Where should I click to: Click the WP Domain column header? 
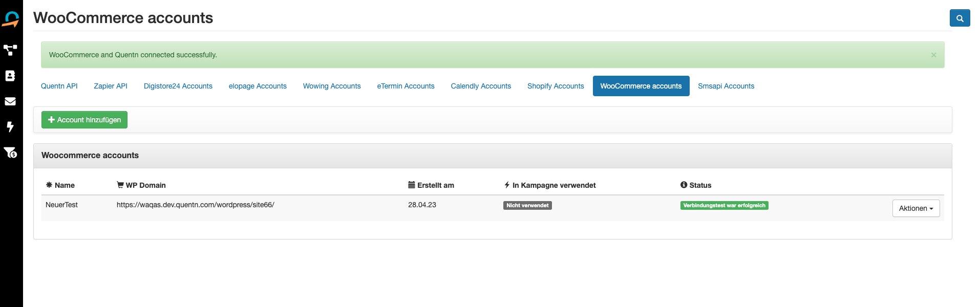coord(141,185)
